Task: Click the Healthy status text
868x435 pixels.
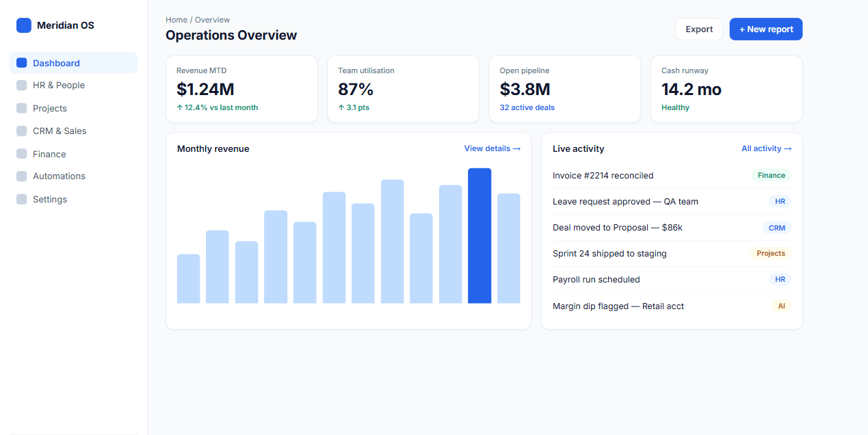Action: 676,107
